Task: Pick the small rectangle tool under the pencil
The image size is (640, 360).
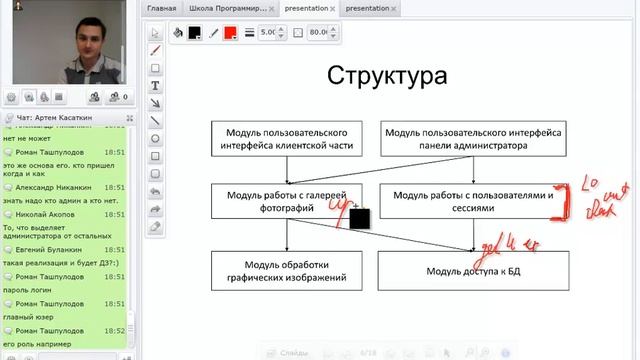Action: (x=155, y=68)
